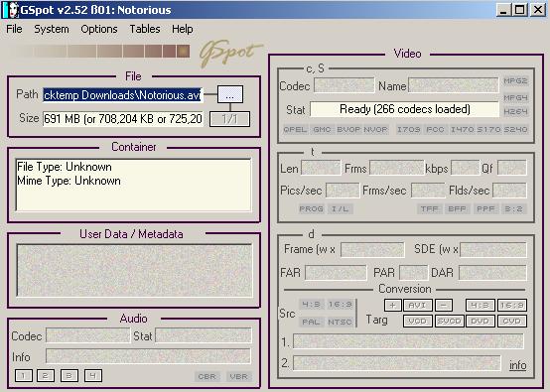Viewport: 550px width, 392px height.
Task: Select audio stream button 4
Action: [93, 376]
